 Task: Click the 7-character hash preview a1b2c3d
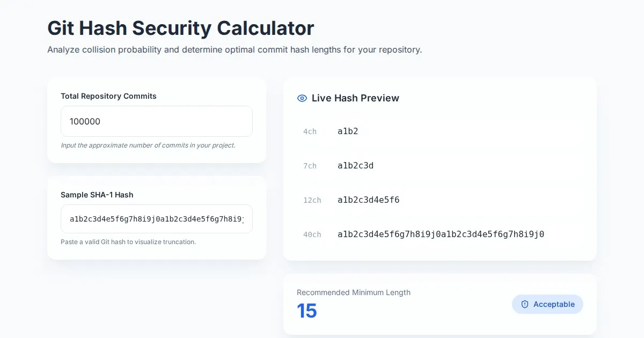click(355, 165)
